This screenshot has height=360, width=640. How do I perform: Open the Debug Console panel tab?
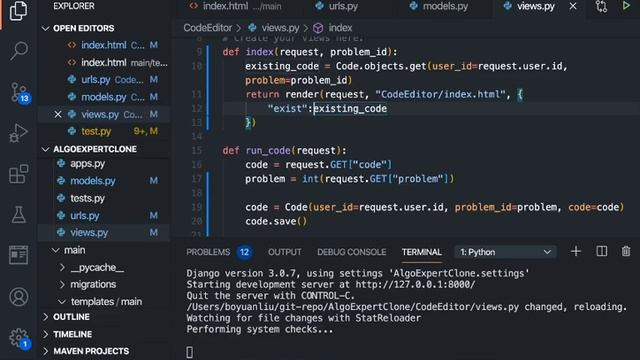click(x=351, y=252)
